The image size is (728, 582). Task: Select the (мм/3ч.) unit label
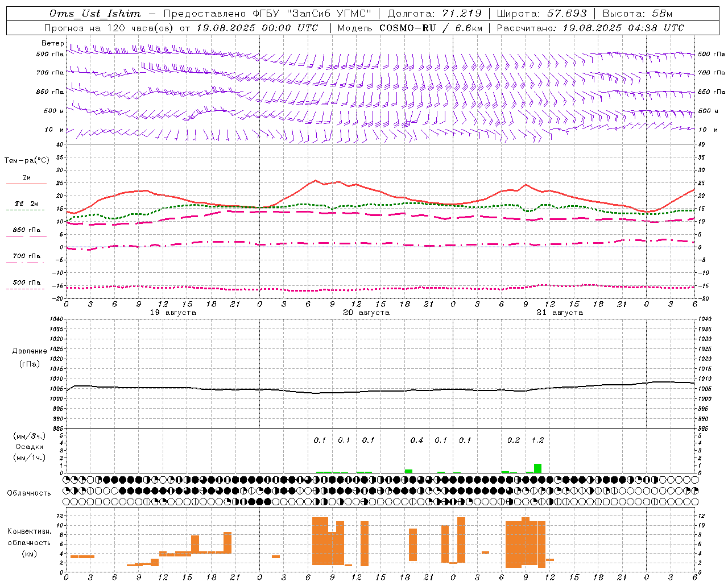pos(30,436)
